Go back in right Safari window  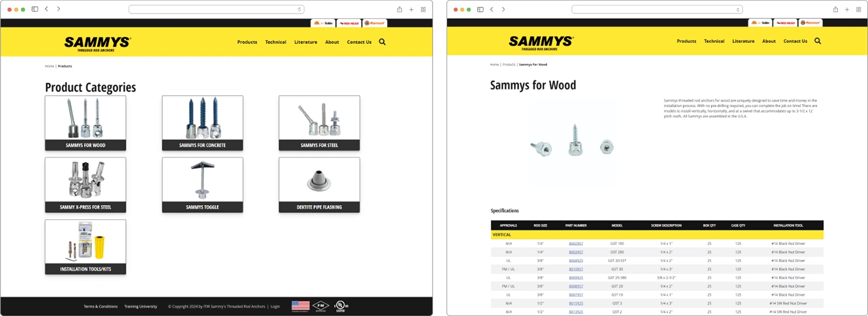(x=492, y=9)
